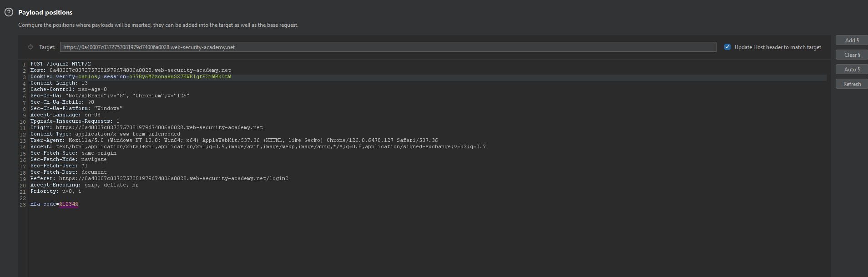Image resolution: width=868 pixels, height=277 pixels.
Task: Focus the Target URL input field
Action: coord(388,47)
